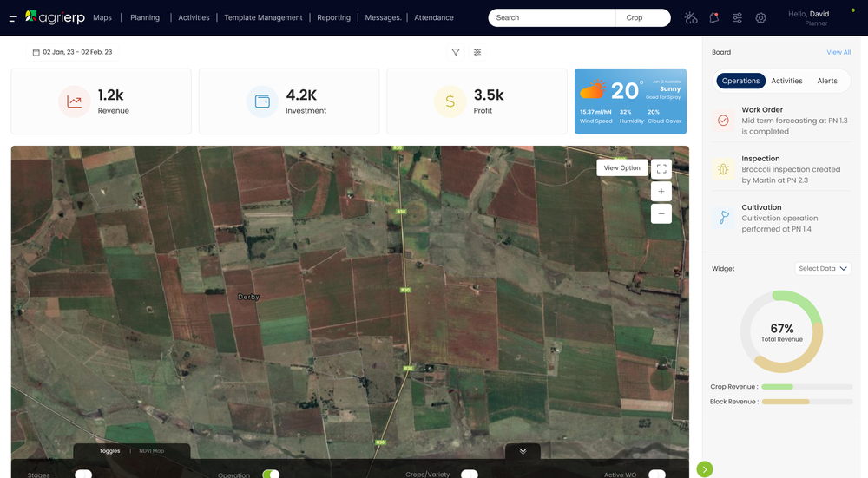Zoom out on the map

[661, 213]
